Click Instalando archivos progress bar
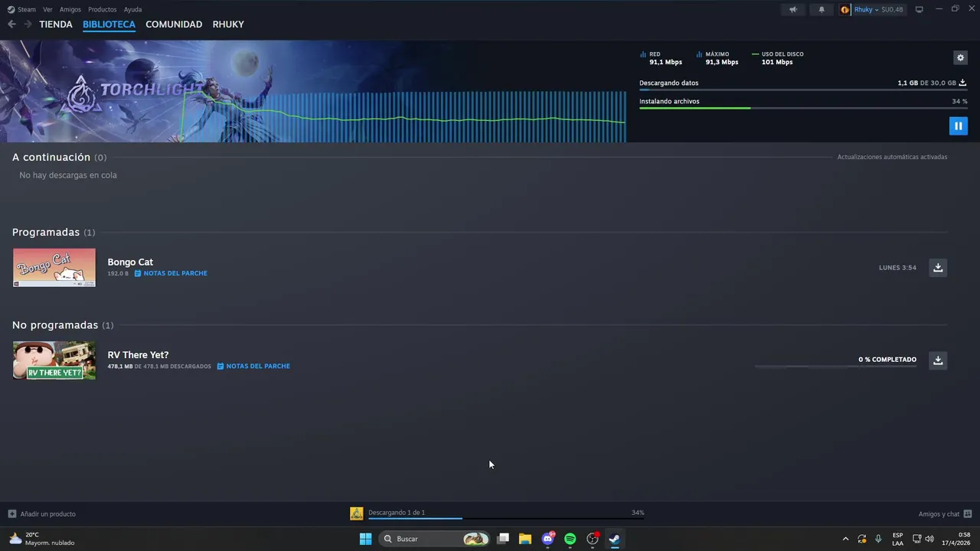980x551 pixels. [803, 108]
